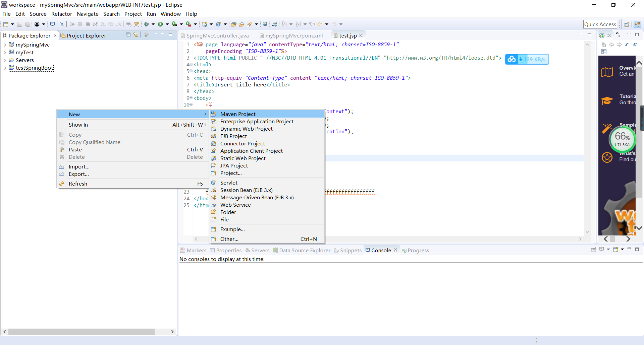Show hidden views chevron in Welcome panel

point(618,35)
